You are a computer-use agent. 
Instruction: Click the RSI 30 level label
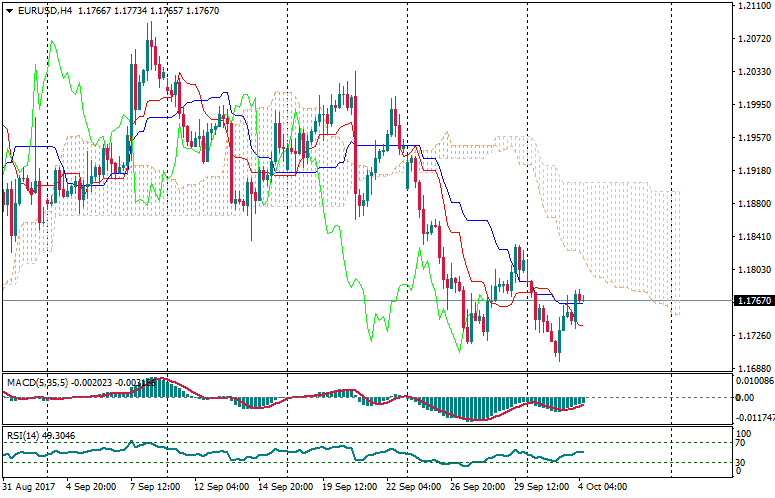[741, 462]
